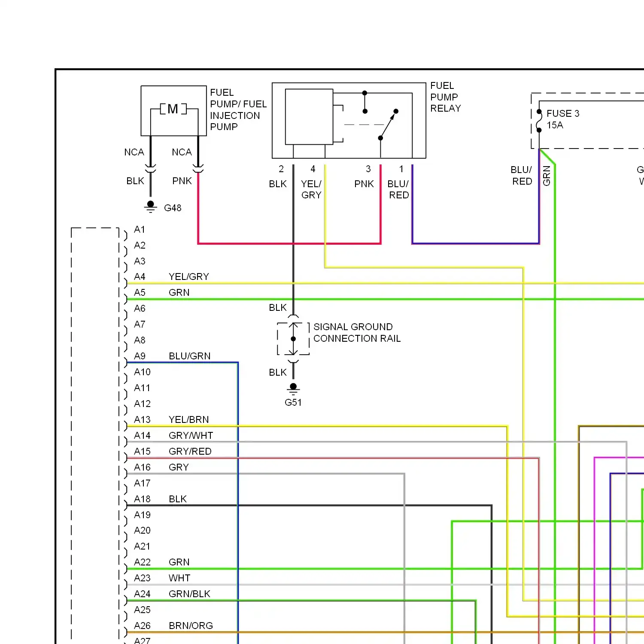The height and width of the screenshot is (644, 644).
Task: Select the FUEL PUMP RELAY label
Action: (x=446, y=97)
